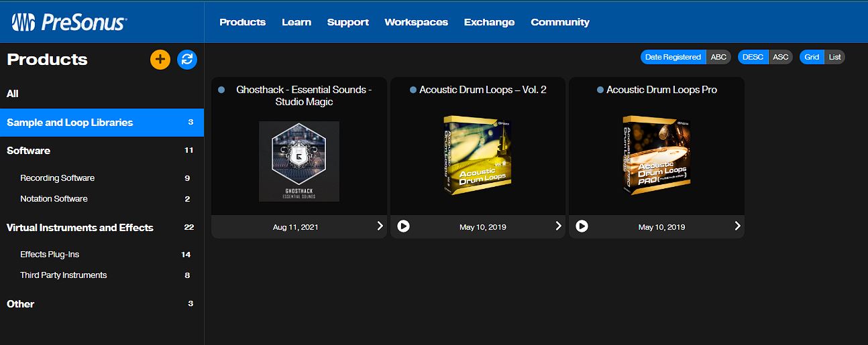
Task: Select Notation Software subcategory
Action: click(102, 199)
